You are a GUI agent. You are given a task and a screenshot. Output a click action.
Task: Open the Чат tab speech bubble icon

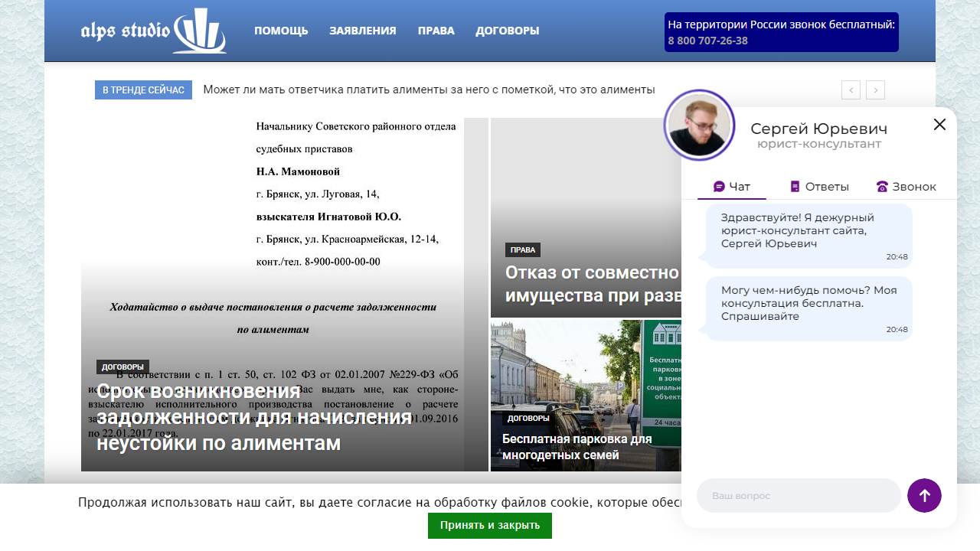coord(718,186)
